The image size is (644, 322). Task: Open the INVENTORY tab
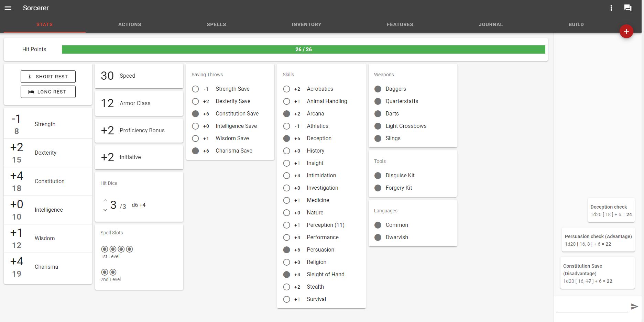306,24
